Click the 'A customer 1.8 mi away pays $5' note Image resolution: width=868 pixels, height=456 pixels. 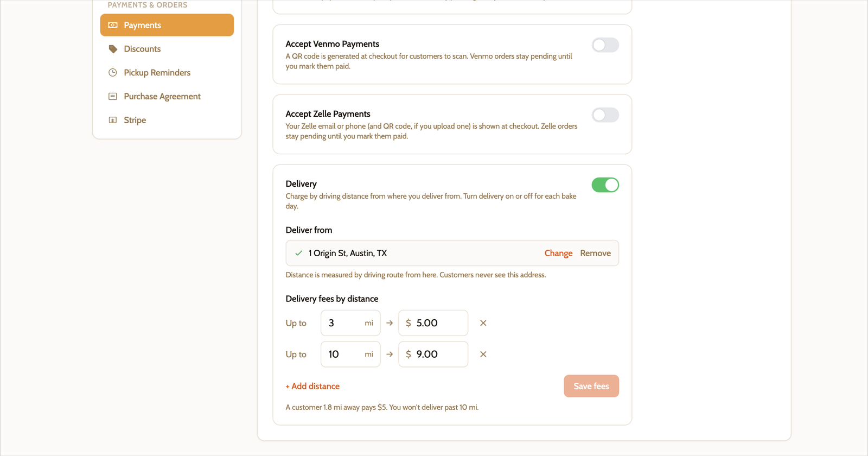coord(382,408)
